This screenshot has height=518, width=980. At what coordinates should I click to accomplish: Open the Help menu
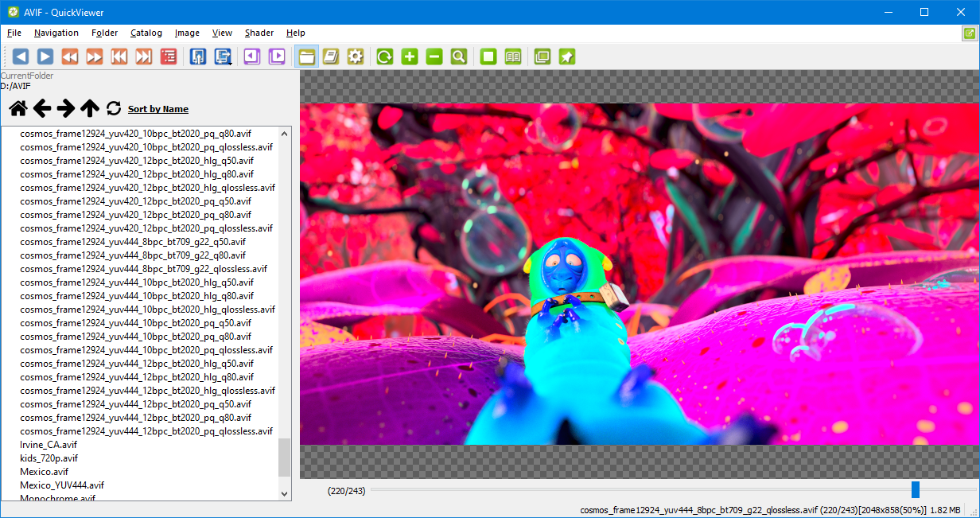[296, 33]
